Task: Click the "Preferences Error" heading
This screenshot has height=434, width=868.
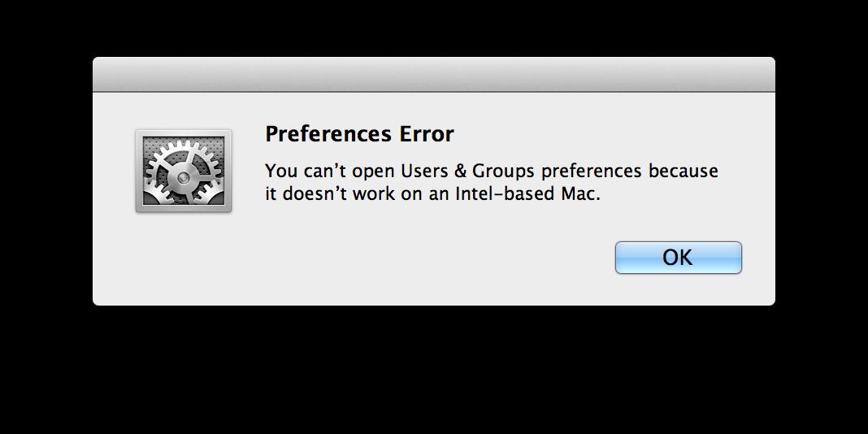Action: click(x=359, y=134)
